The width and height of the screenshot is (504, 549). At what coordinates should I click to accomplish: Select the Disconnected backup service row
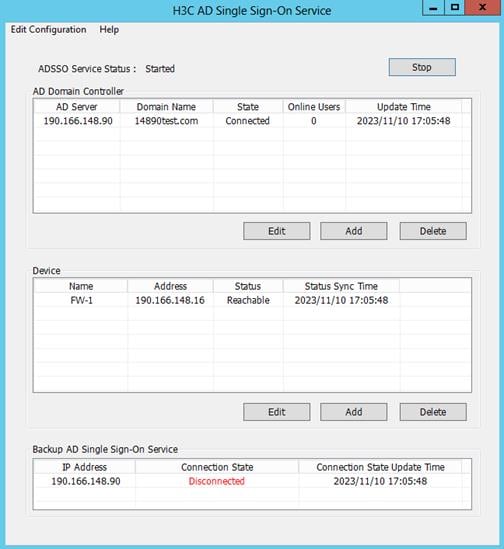click(x=252, y=481)
